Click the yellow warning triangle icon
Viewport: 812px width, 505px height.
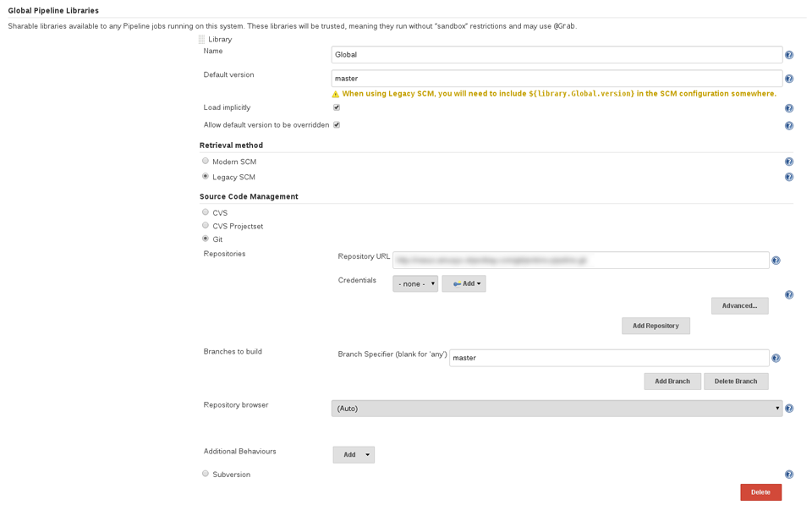(335, 94)
